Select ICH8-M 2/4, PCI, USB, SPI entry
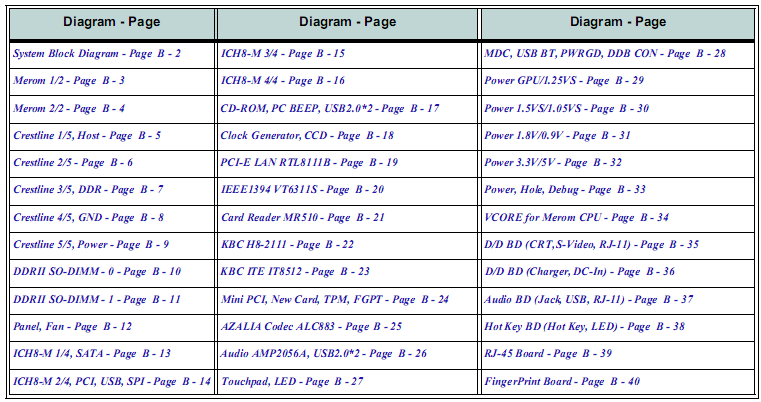 click(112, 382)
